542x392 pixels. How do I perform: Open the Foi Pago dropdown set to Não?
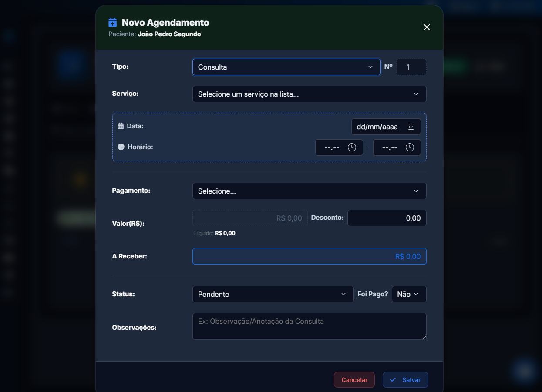tap(409, 294)
